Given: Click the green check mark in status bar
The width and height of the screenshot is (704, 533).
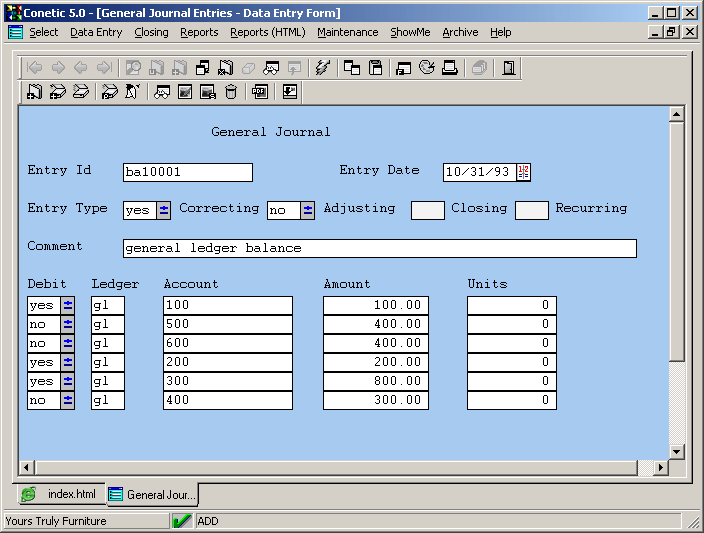Looking at the screenshot, I should click(182, 521).
